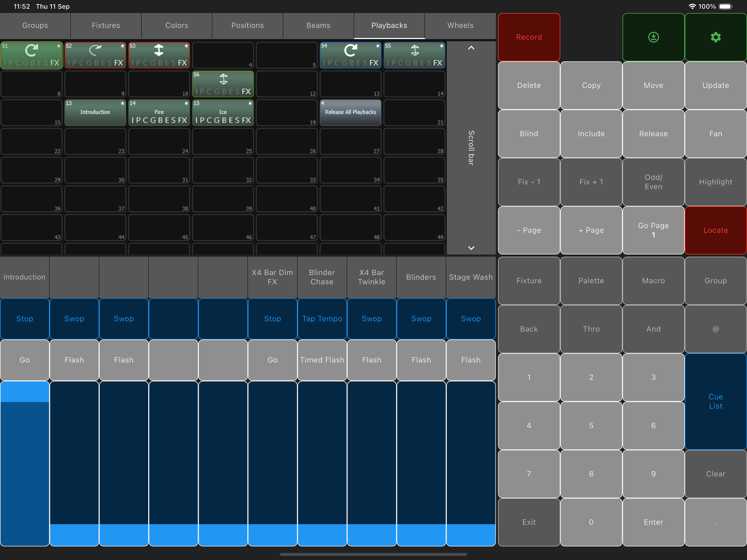Tap the vertical Scroll bar area
Image resolution: width=747 pixels, height=560 pixels.
tap(471, 148)
